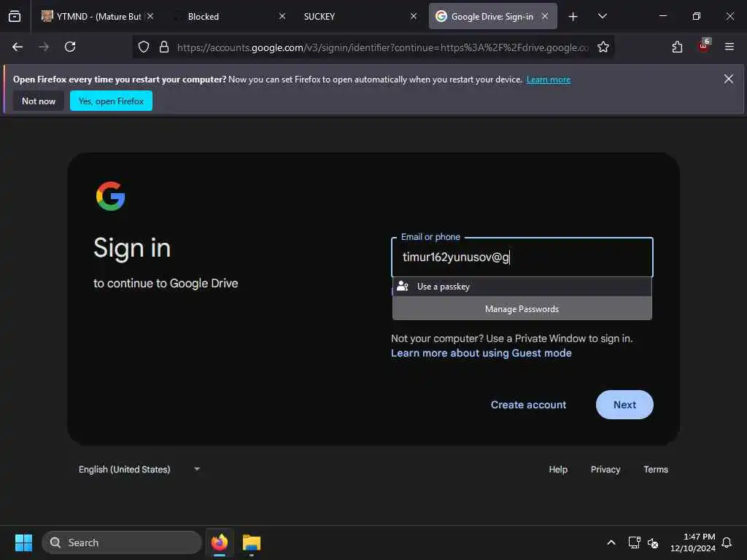Open uBlock Origin extension icon
747x560 pixels.
[x=704, y=46]
